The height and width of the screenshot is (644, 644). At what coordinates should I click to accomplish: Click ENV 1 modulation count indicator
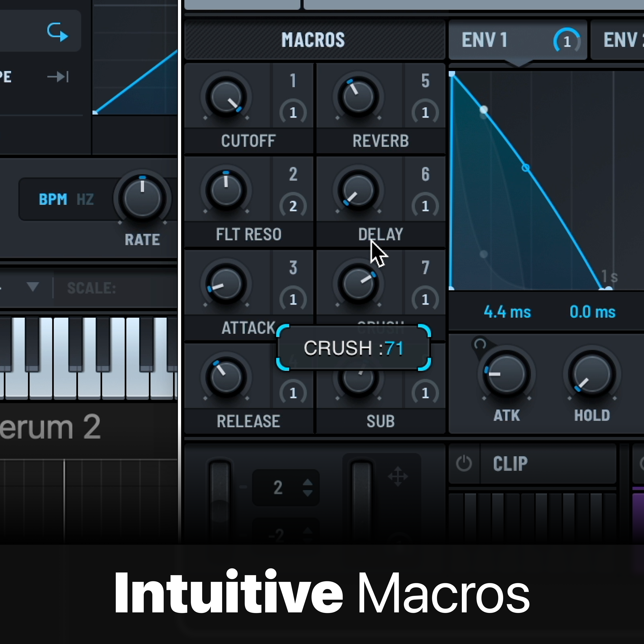(x=567, y=41)
